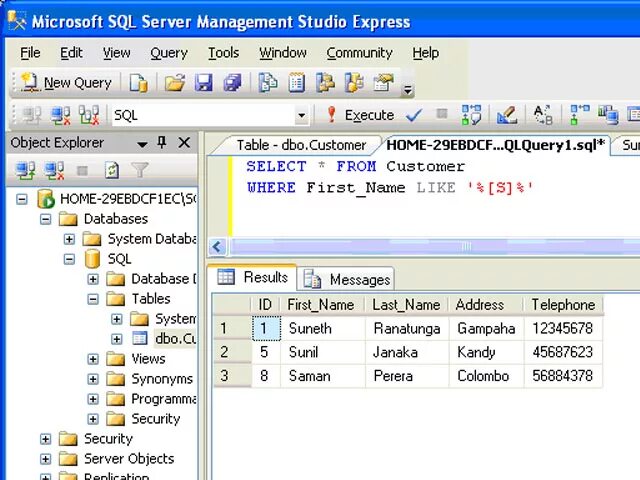Open the Help menu
The image size is (640, 480).
point(425,53)
